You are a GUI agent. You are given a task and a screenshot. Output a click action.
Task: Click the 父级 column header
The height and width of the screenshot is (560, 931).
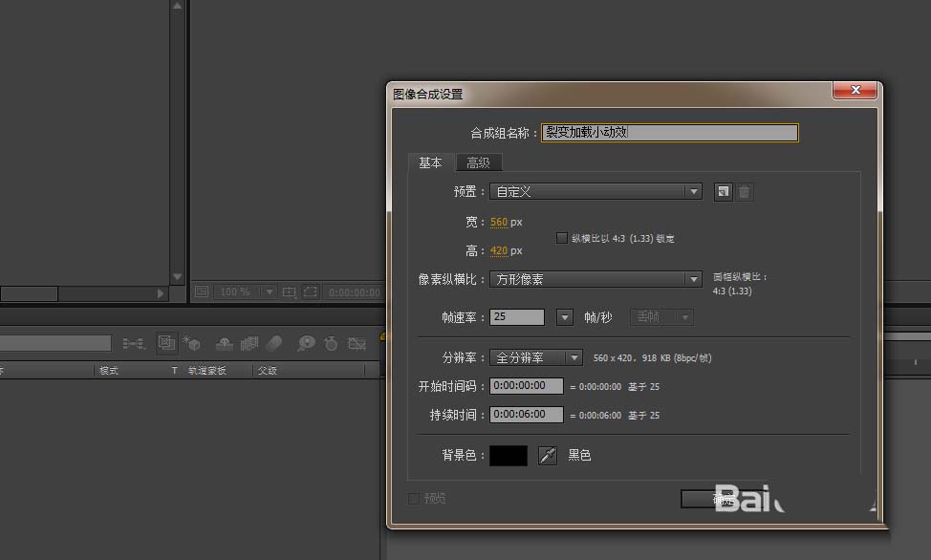[x=268, y=371]
